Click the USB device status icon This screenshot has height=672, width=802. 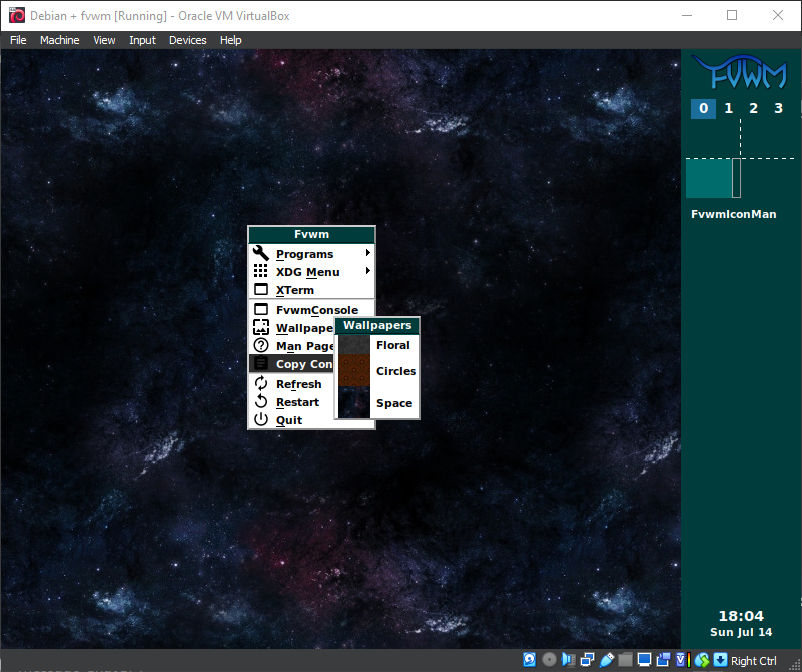607,660
